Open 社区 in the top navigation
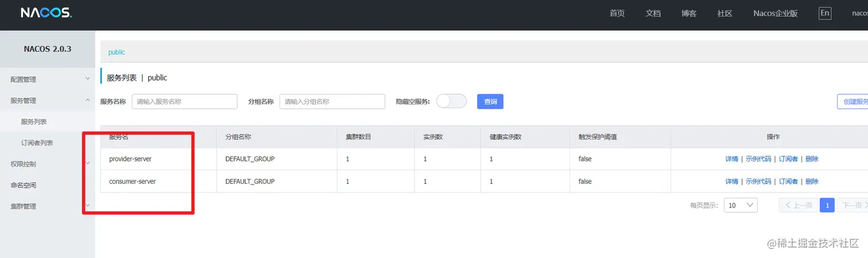The image size is (868, 258). pos(725,13)
